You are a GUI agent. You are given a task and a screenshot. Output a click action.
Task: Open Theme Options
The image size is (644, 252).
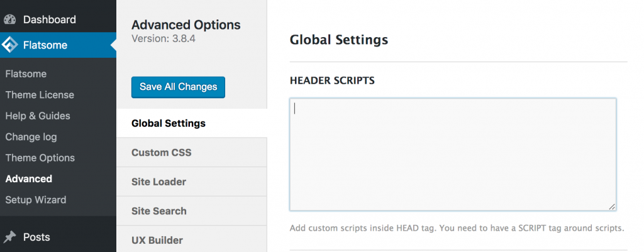(40, 158)
